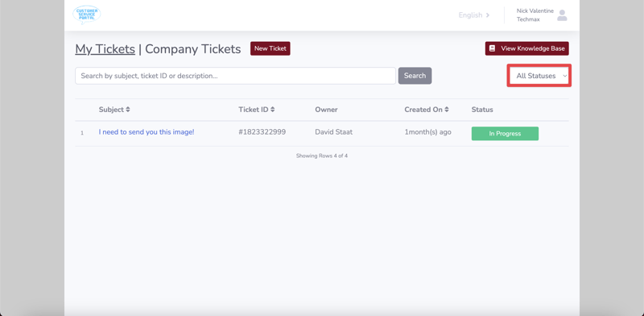The image size is (644, 316).
Task: Click the All Statuses dropdown arrow
Action: (x=565, y=76)
